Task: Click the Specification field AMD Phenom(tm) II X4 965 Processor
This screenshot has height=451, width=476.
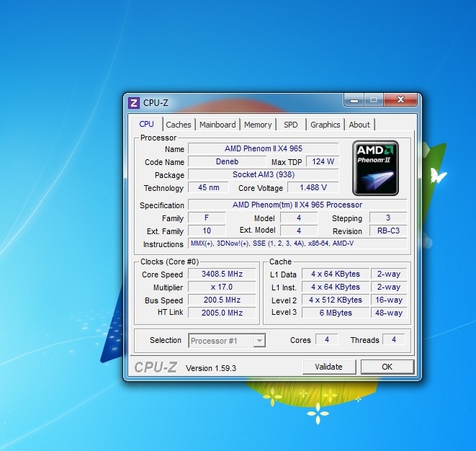Action: pos(297,205)
